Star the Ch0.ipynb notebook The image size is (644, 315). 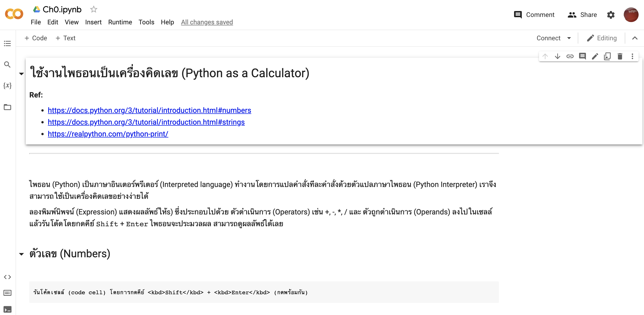tap(94, 9)
